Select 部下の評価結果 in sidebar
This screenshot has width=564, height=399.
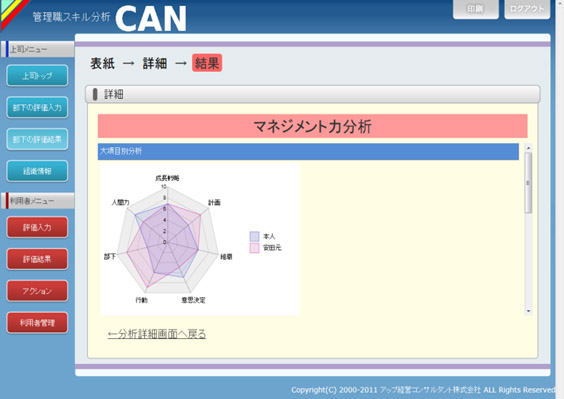tap(37, 139)
